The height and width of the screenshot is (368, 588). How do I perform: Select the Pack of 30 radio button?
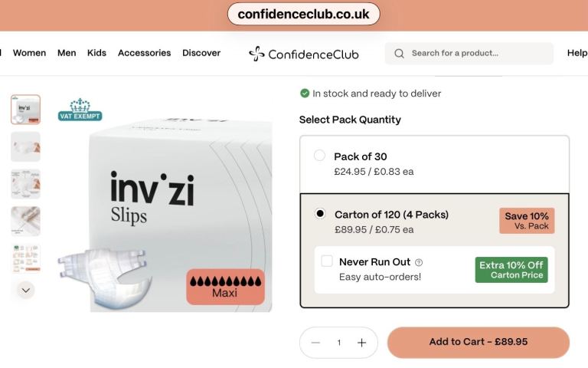pyautogui.click(x=319, y=155)
